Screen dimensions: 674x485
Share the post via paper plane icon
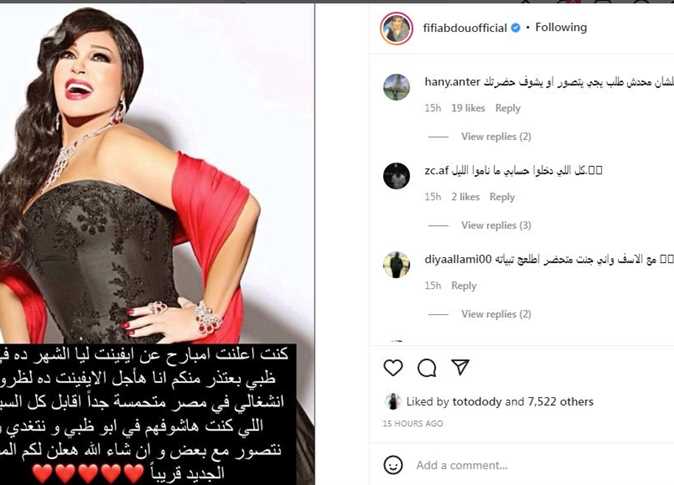460,367
